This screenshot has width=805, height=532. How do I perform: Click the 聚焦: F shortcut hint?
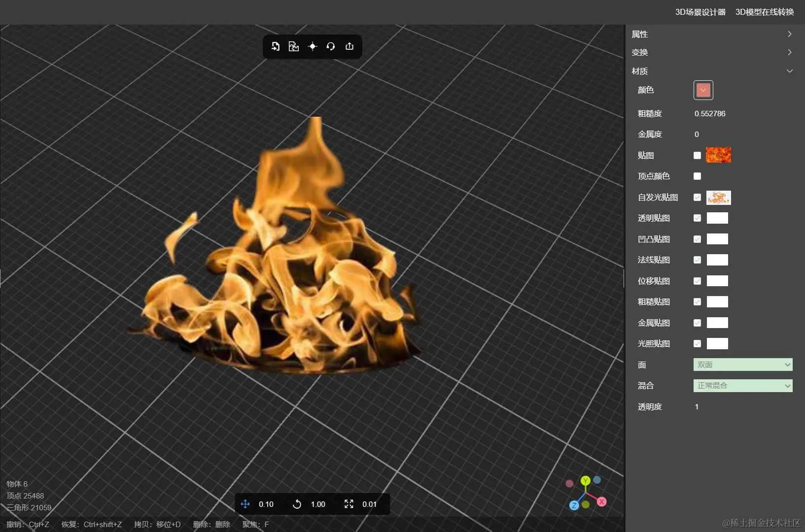point(255,524)
